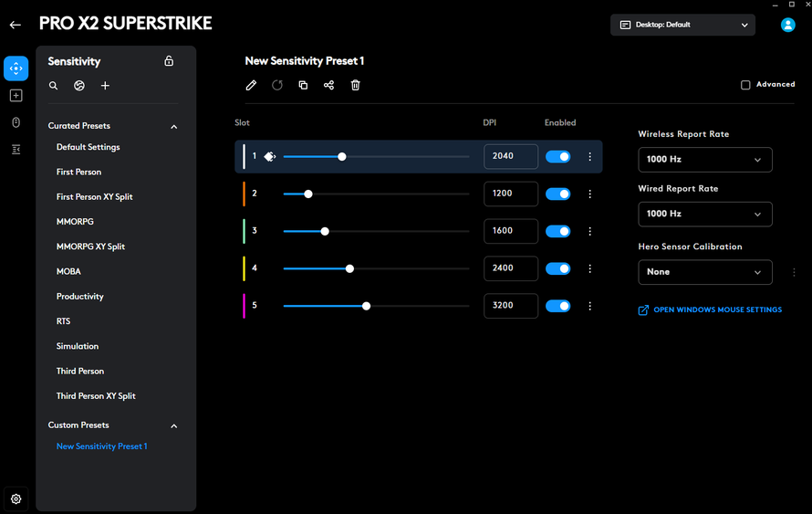812x514 pixels.
Task: Select First Person XY Split preset
Action: point(94,197)
